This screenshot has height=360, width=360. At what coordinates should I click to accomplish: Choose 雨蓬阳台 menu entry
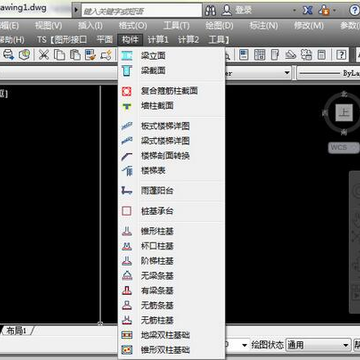pyautogui.click(x=172, y=191)
